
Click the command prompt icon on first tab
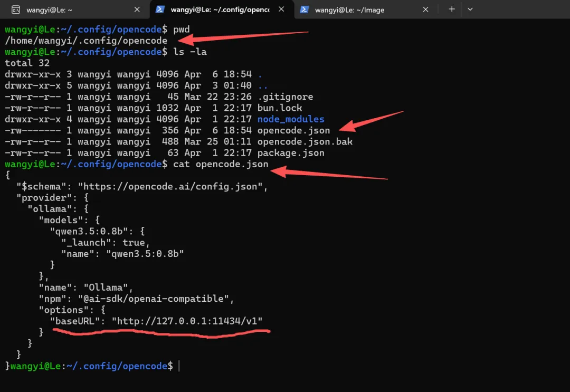(x=16, y=10)
